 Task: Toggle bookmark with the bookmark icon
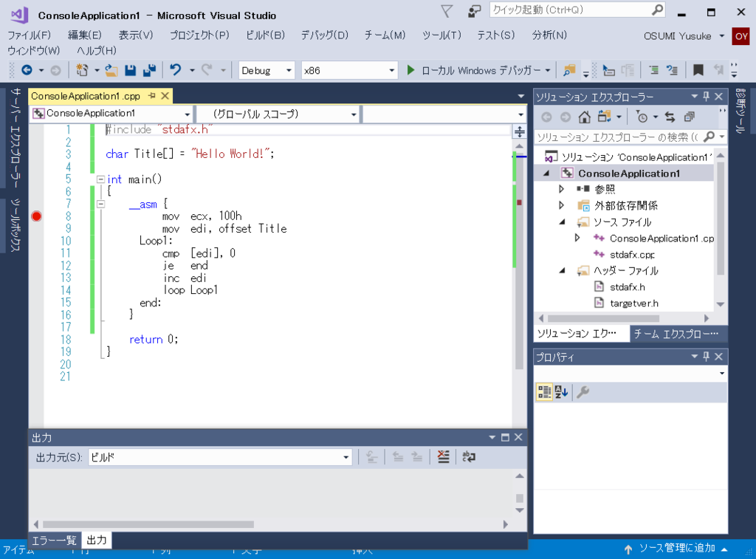698,70
